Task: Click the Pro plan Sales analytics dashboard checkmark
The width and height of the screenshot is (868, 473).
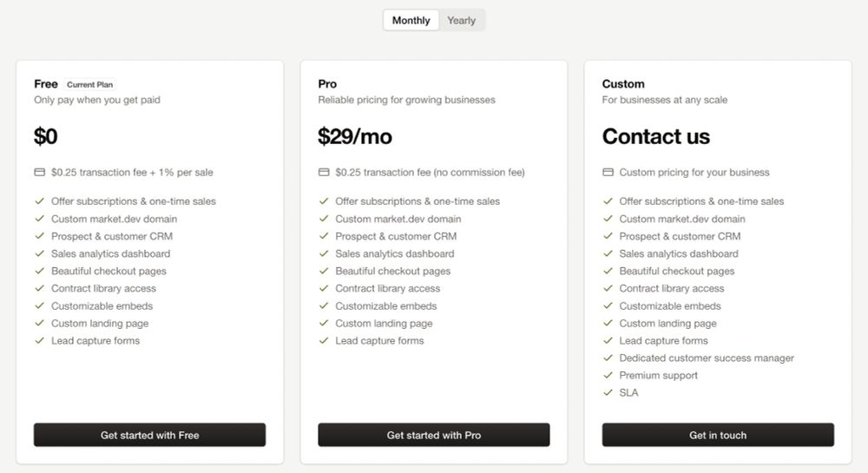Action: click(x=324, y=253)
